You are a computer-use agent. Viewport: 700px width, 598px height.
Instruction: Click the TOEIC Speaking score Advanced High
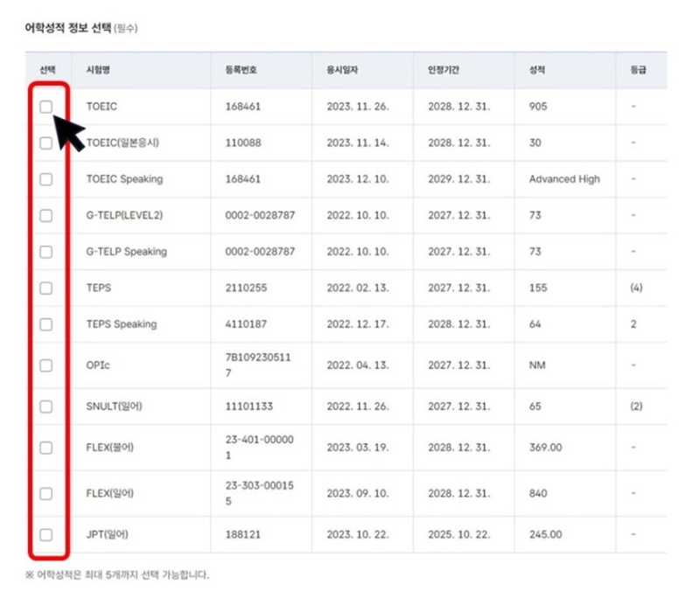click(x=564, y=178)
